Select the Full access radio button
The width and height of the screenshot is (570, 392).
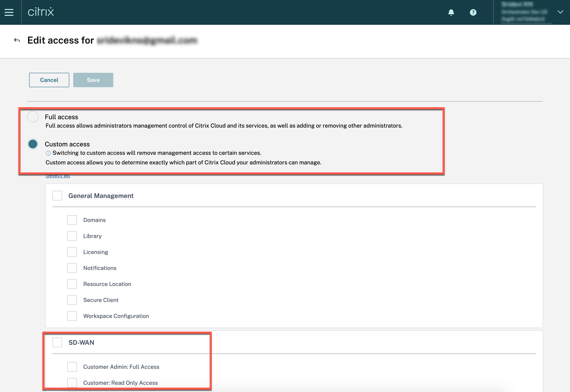(x=33, y=117)
